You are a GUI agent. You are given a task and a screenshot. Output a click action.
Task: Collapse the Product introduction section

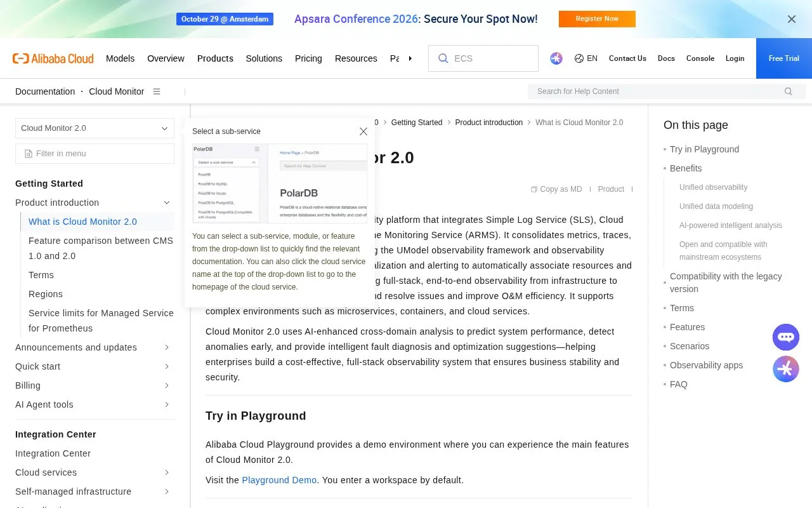coord(167,203)
